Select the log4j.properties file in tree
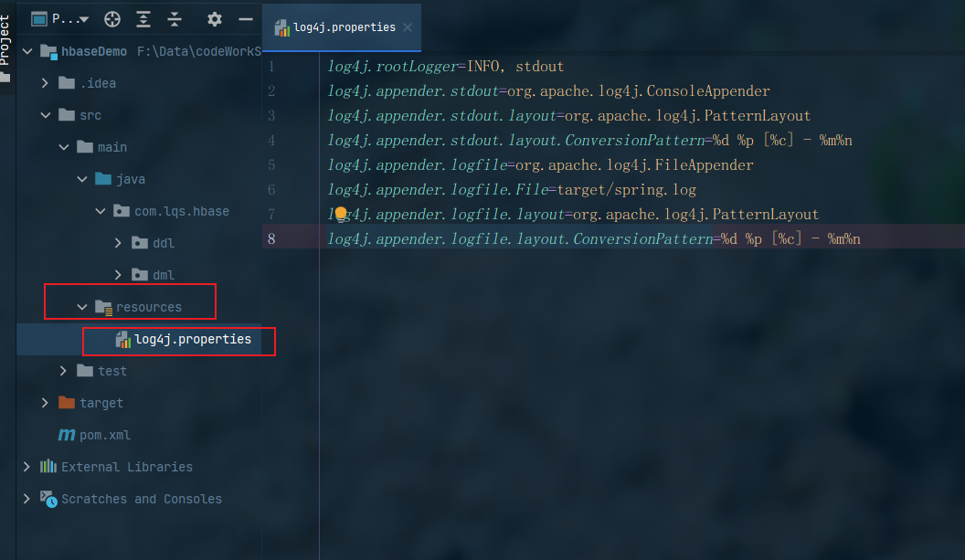This screenshot has height=560, width=965. [x=193, y=339]
